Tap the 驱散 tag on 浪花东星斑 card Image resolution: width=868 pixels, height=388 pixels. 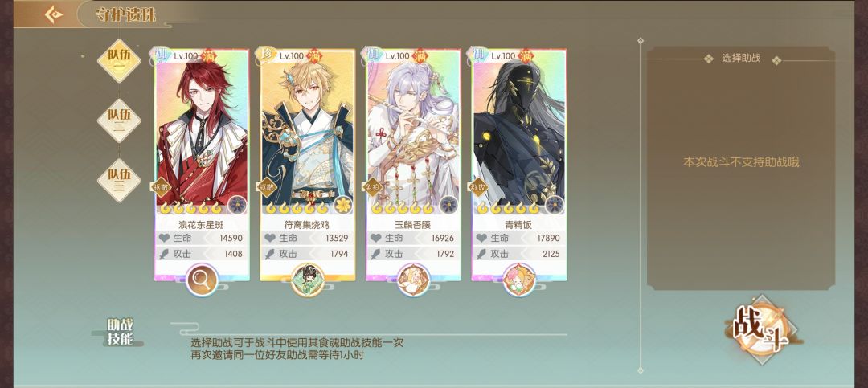click(x=161, y=188)
